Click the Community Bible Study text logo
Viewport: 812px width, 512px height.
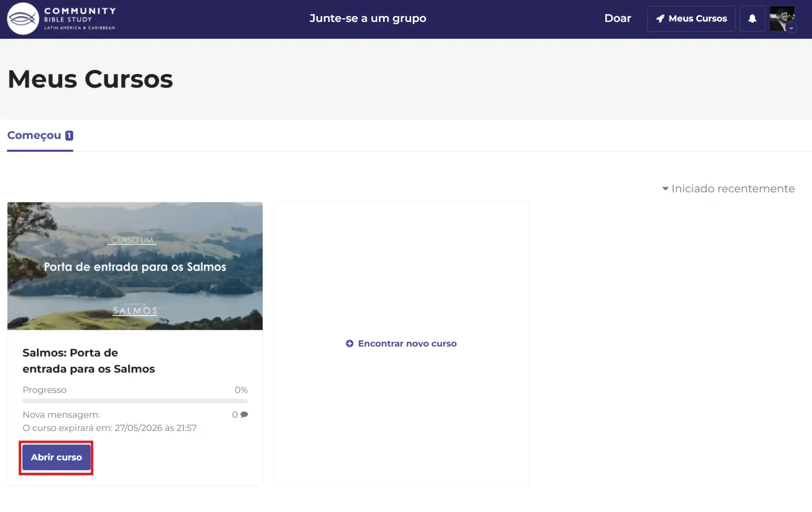pos(80,19)
